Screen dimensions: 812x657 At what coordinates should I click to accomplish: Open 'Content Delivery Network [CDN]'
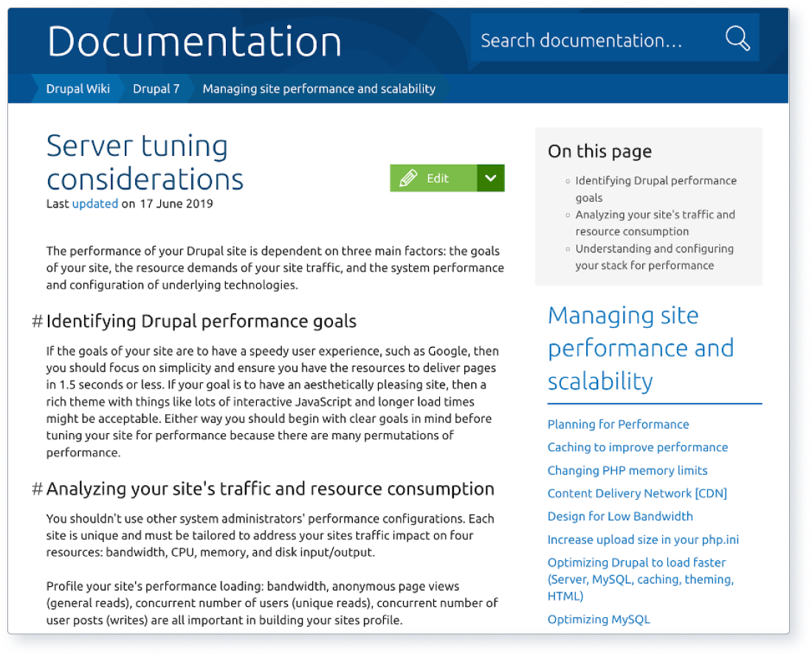[636, 493]
